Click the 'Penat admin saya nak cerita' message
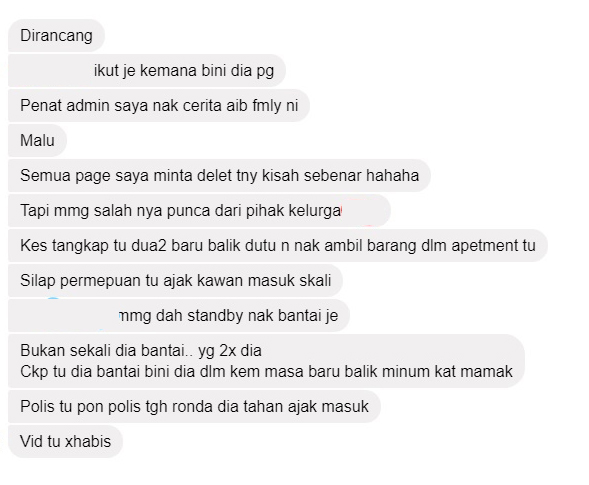Viewport: 589px width, 485px height. point(159,106)
